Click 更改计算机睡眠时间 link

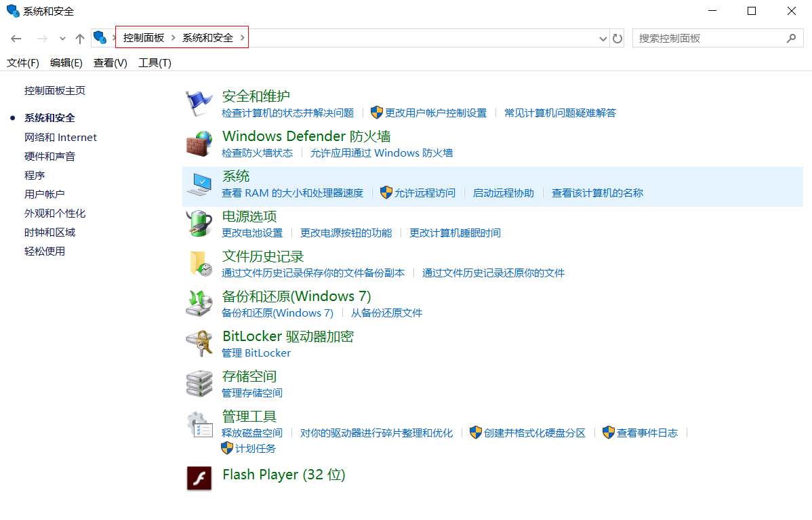[455, 233]
